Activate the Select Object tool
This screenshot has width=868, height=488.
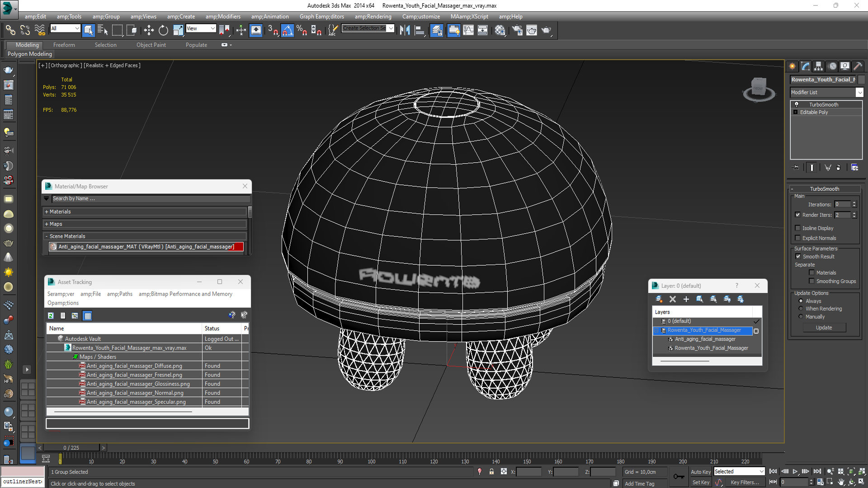[x=89, y=30]
